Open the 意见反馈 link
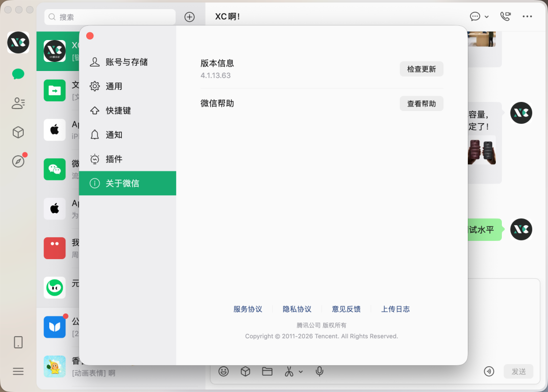Viewport: 548px width, 392px height. pyautogui.click(x=347, y=309)
